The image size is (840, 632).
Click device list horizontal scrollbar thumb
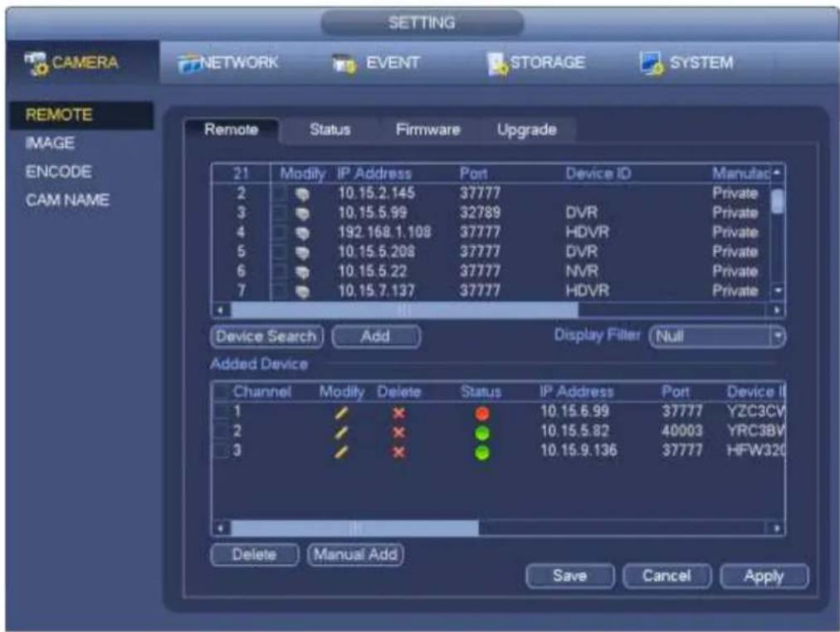click(404, 310)
